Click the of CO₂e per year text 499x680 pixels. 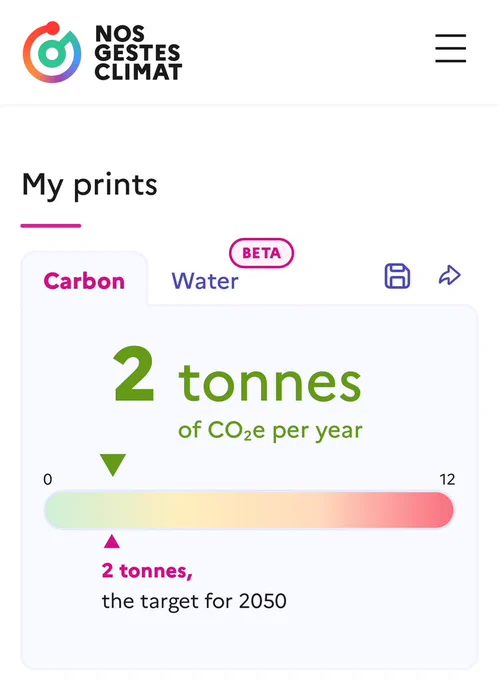tap(270, 431)
